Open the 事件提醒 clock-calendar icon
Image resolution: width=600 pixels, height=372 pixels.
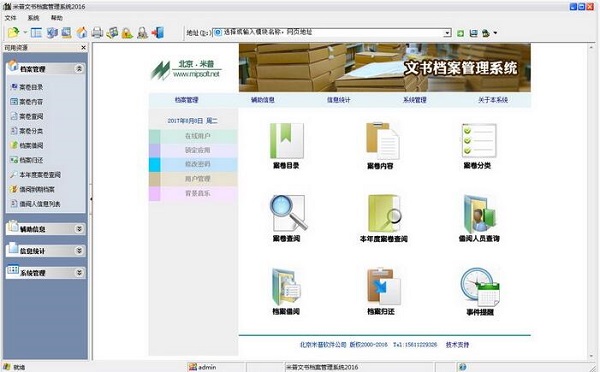[x=480, y=287]
